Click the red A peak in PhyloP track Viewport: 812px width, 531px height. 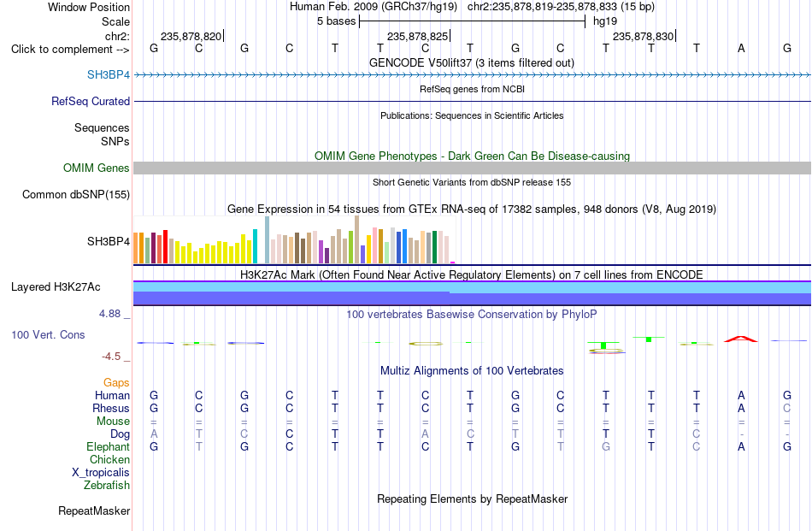[740, 339]
